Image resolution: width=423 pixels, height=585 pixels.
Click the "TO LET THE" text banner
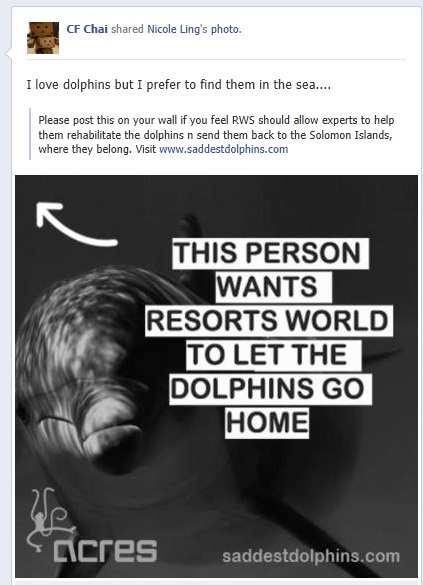pyautogui.click(x=273, y=355)
